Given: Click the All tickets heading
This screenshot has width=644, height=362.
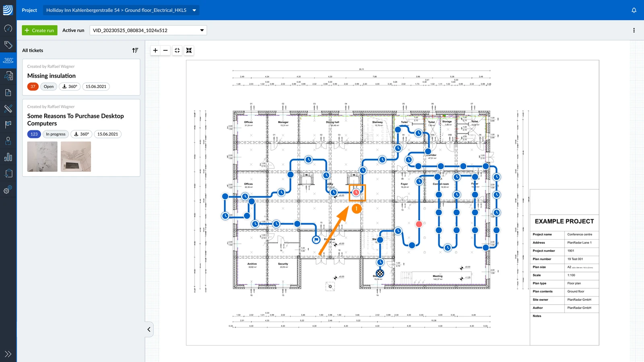Looking at the screenshot, I should click(x=33, y=50).
